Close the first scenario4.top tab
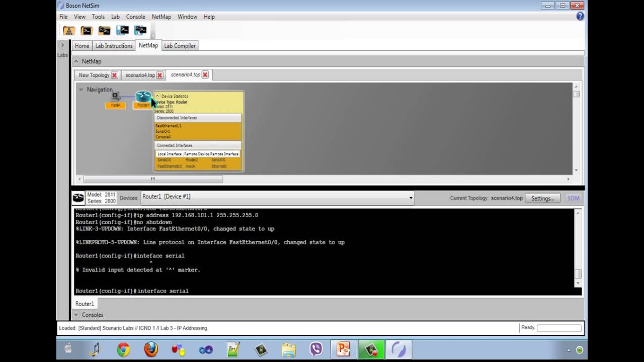 pyautogui.click(x=159, y=75)
